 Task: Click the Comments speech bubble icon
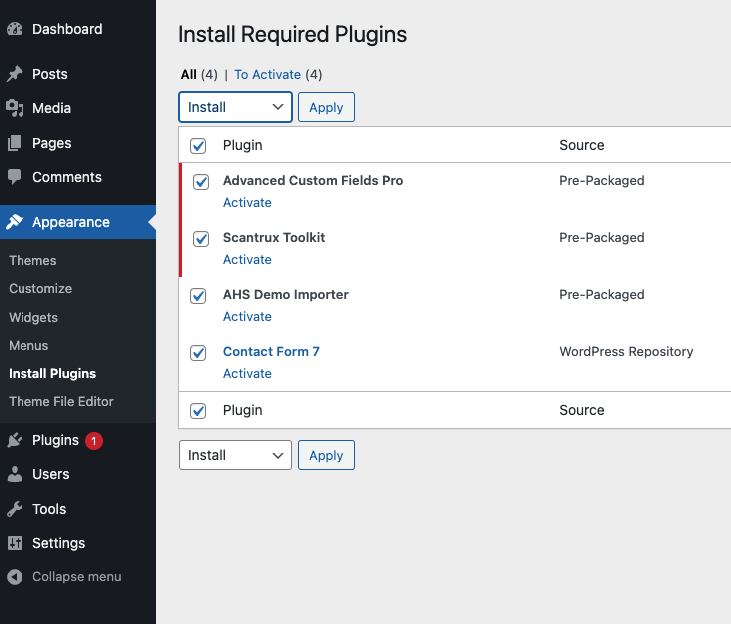pyautogui.click(x=15, y=177)
